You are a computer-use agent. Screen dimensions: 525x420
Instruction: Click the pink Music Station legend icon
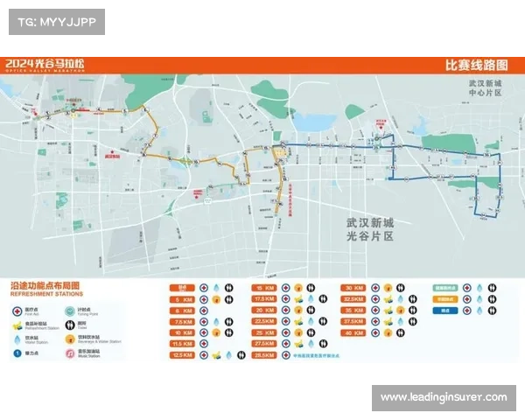point(70,353)
